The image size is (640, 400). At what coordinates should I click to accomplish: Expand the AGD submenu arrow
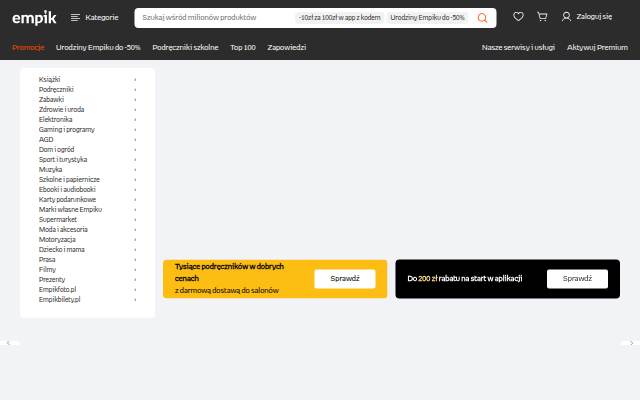coord(135,140)
